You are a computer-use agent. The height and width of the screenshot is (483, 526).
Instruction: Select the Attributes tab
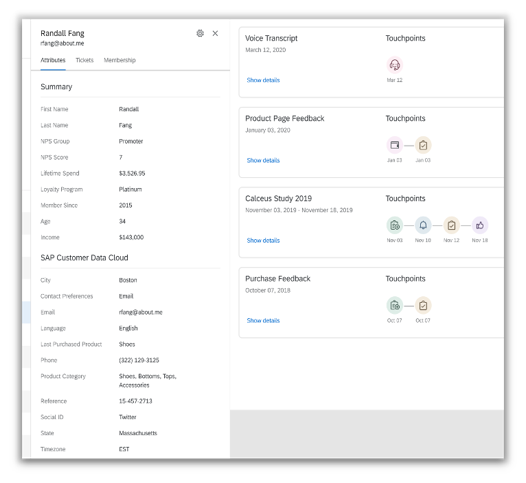[x=53, y=60]
